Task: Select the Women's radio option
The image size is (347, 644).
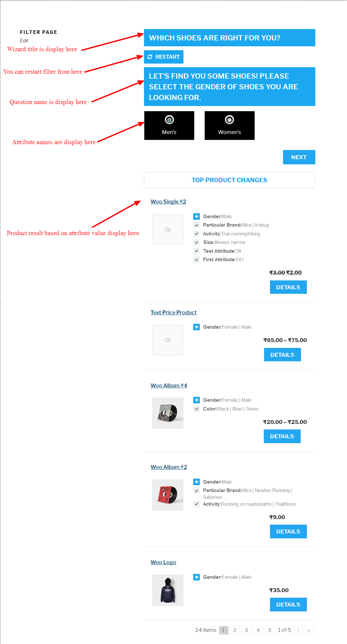Action: [229, 120]
